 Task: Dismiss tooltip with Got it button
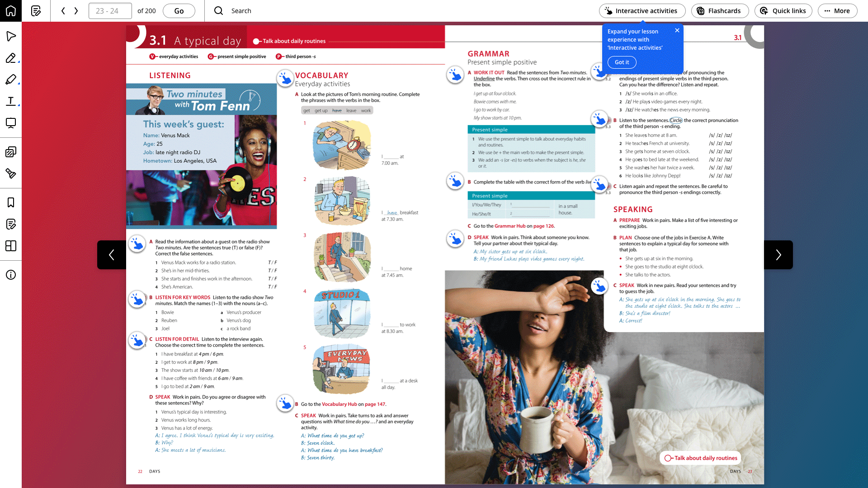pos(622,62)
